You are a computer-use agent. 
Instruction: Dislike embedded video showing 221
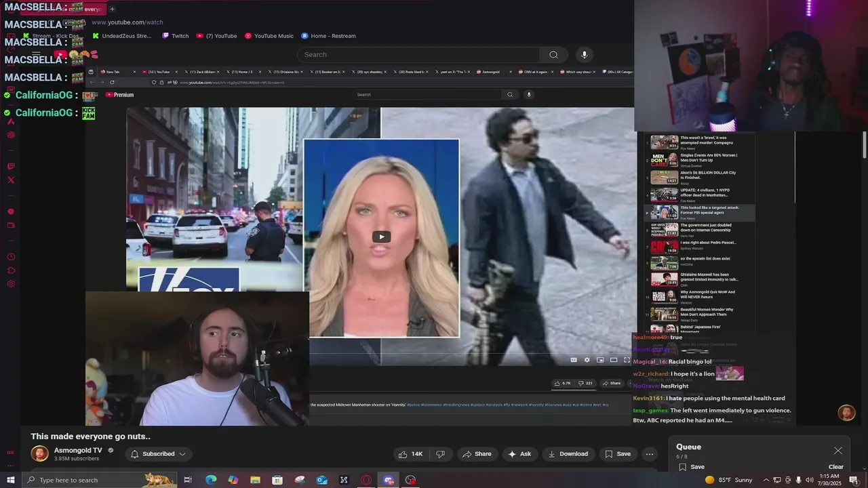click(585, 383)
